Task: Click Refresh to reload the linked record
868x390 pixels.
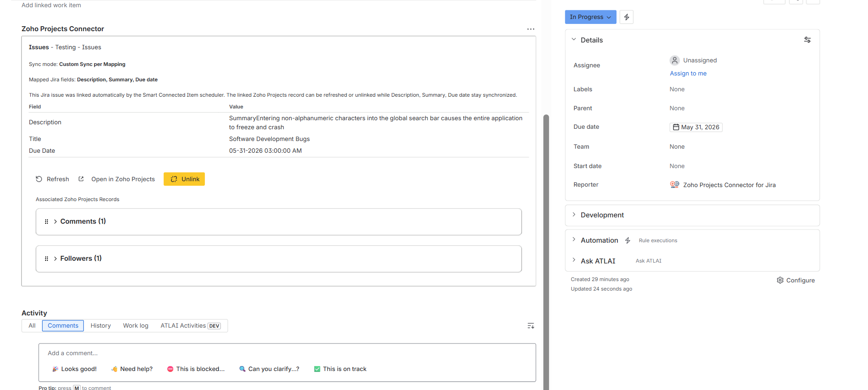Action: 52,179
